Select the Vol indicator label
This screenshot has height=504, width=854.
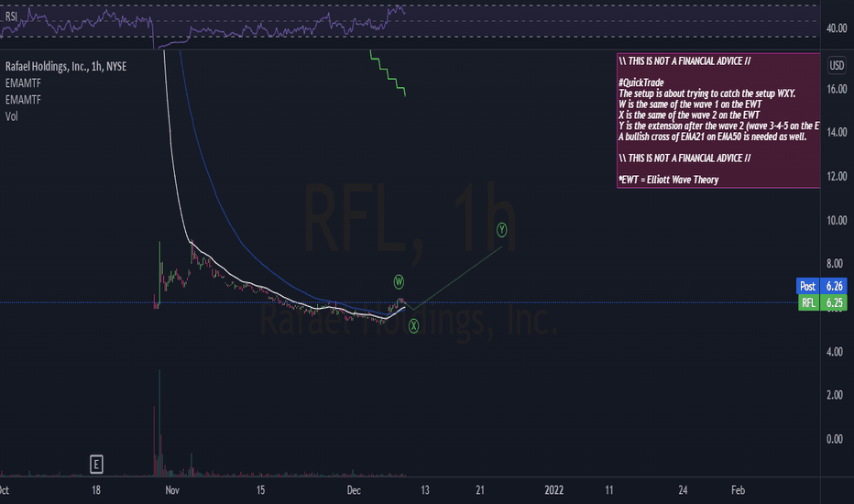point(11,116)
